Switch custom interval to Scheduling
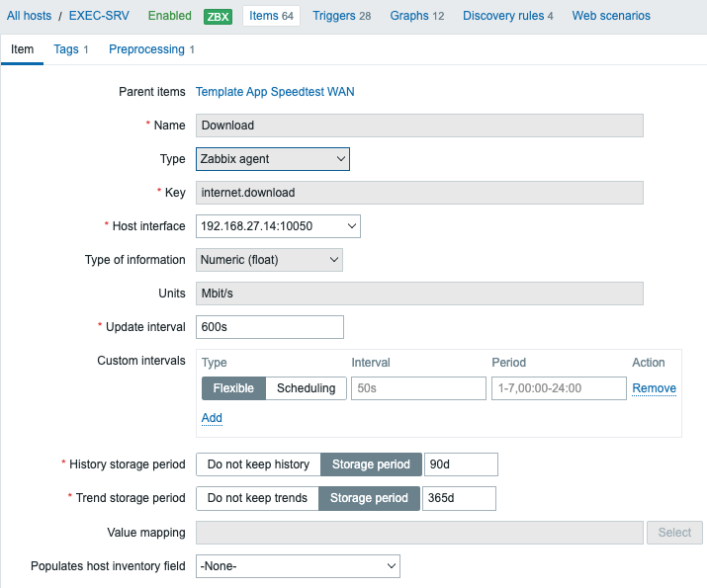The width and height of the screenshot is (707, 588). (306, 388)
